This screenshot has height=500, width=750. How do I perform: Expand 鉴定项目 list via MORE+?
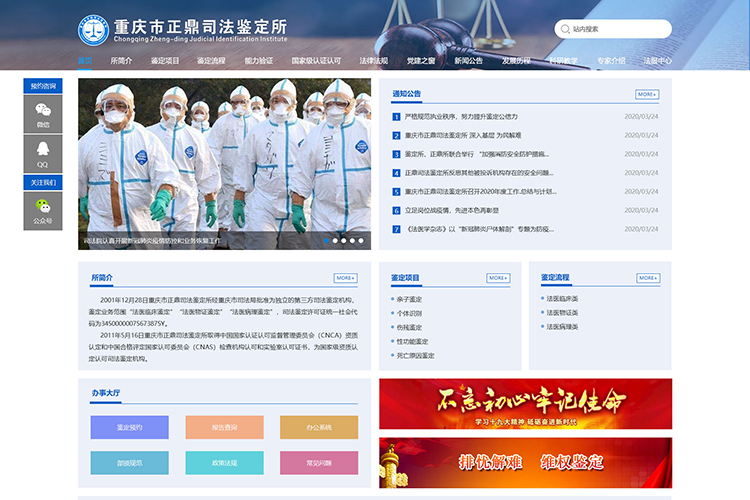(497, 277)
